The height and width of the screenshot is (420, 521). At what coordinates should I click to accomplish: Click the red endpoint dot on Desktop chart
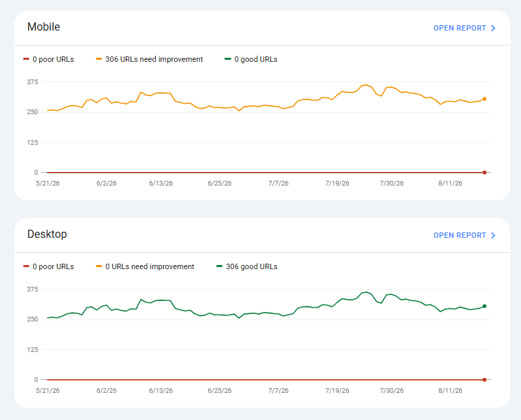[484, 380]
